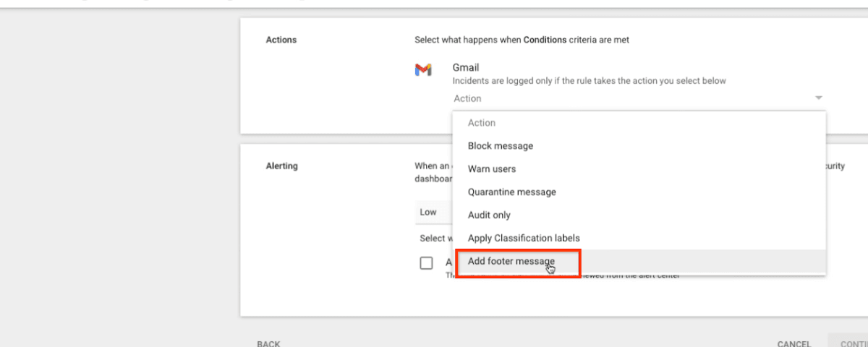Click the Gmail logo icon
Viewport: 868px width, 347px height.
423,70
